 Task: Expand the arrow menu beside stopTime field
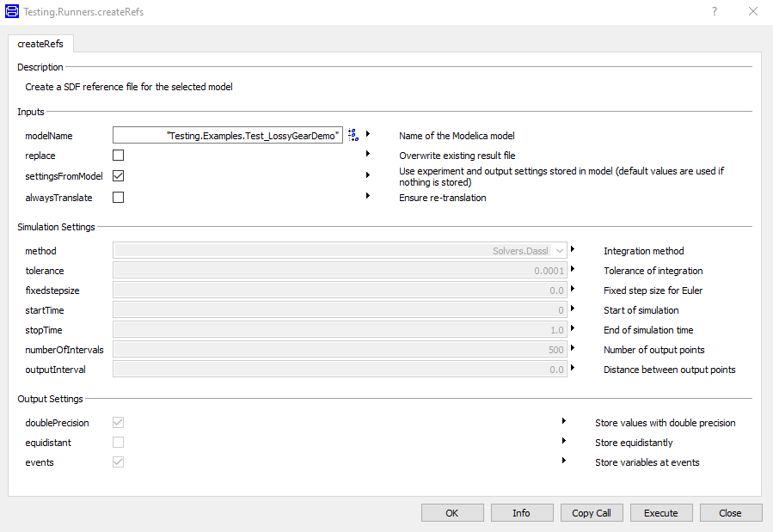(573, 328)
